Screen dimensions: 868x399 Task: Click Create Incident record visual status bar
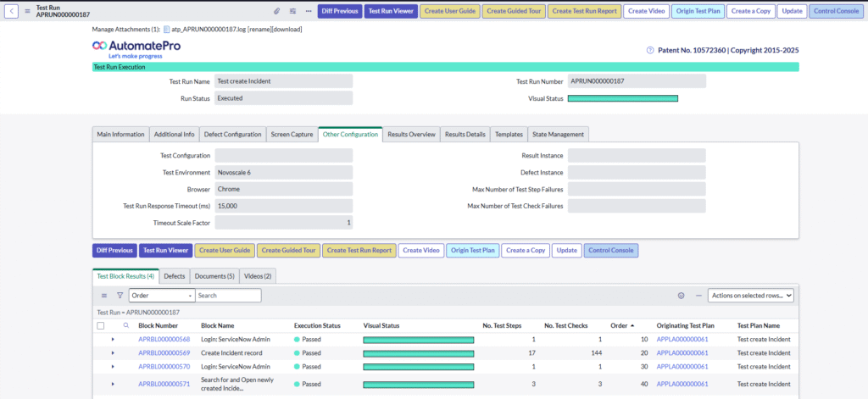coord(419,353)
